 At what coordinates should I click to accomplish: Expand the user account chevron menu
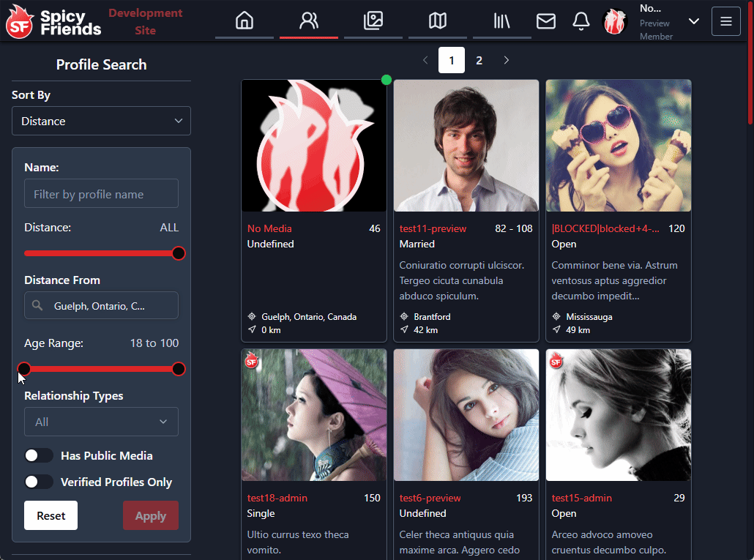pyautogui.click(x=694, y=21)
